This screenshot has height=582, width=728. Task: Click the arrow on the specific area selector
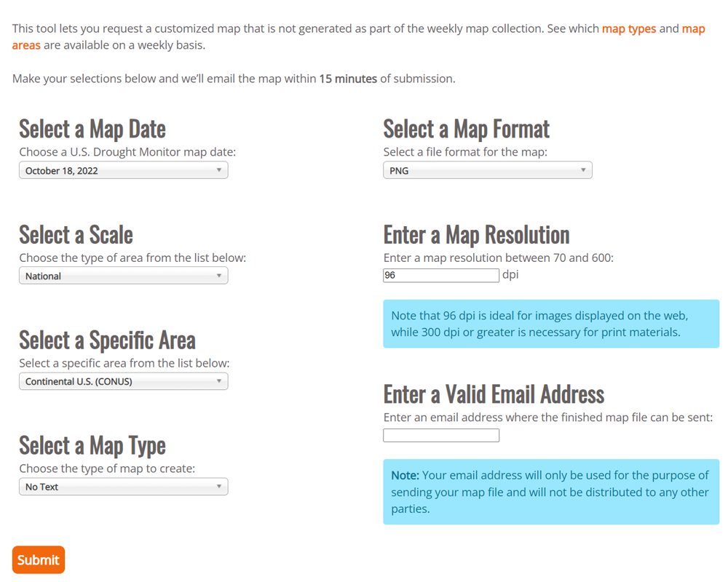[x=218, y=381]
